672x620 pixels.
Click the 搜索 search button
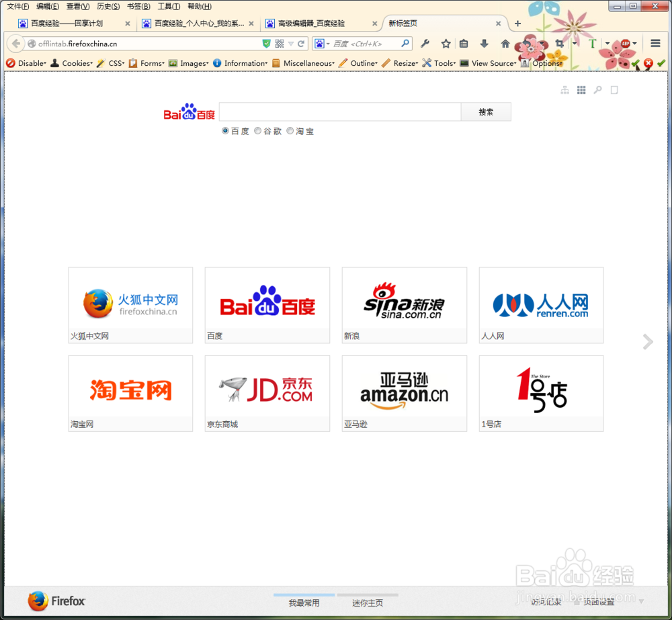[486, 112]
